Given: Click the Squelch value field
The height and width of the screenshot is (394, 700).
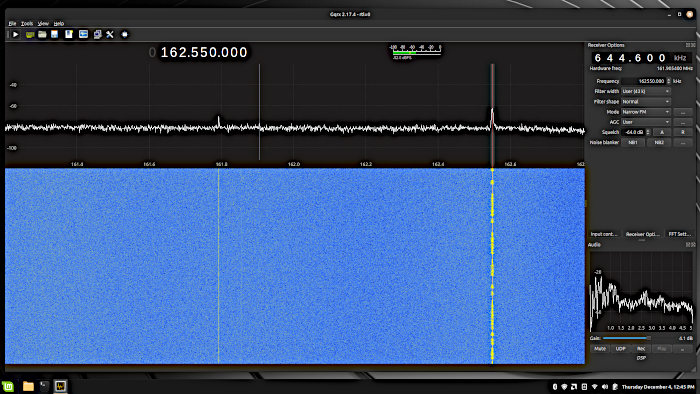Looking at the screenshot, I should point(633,132).
